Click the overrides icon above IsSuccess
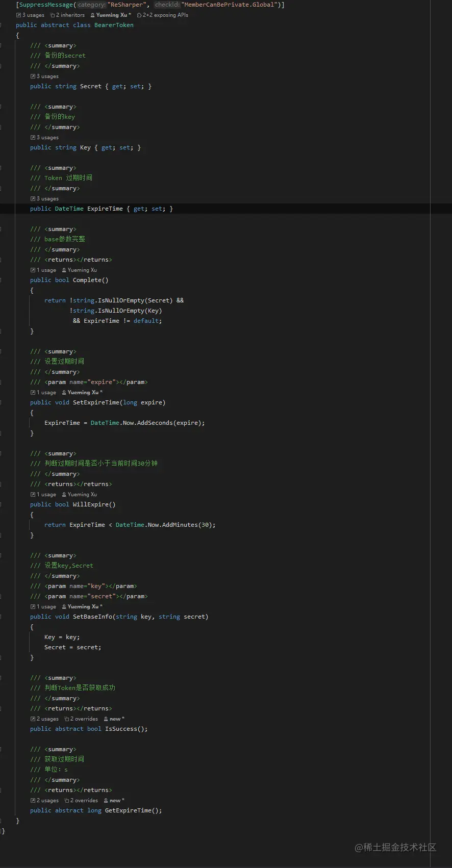Image resolution: width=452 pixels, height=868 pixels. tap(67, 719)
